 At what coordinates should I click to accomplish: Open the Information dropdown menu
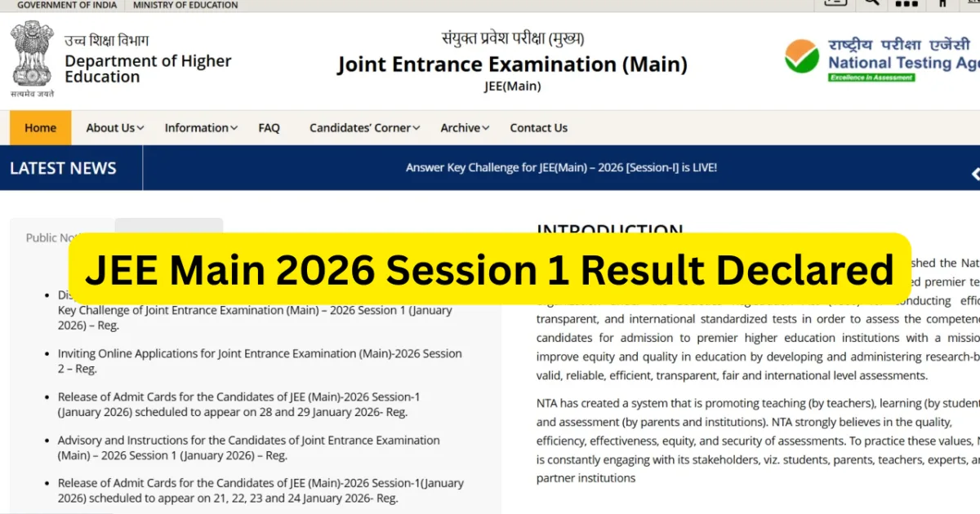tap(200, 128)
